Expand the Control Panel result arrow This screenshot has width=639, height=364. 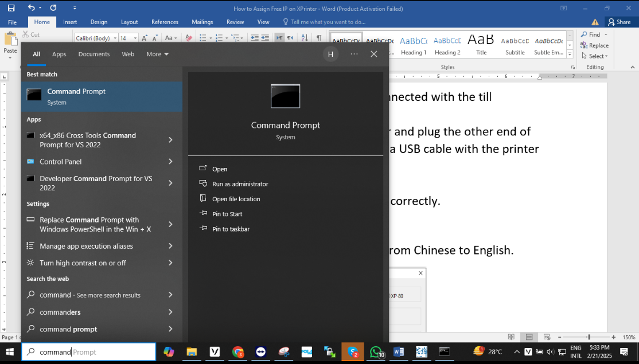click(x=170, y=162)
